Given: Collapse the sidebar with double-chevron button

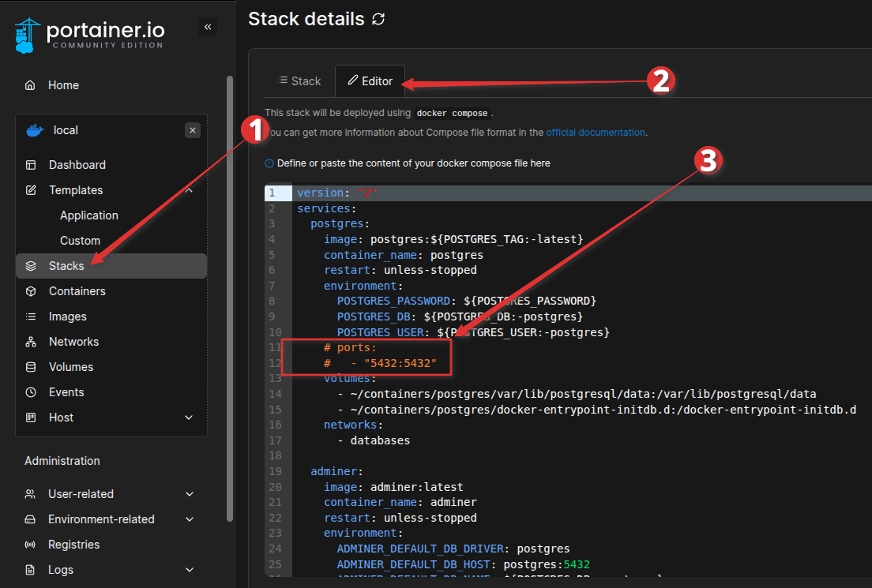Looking at the screenshot, I should 208,27.
